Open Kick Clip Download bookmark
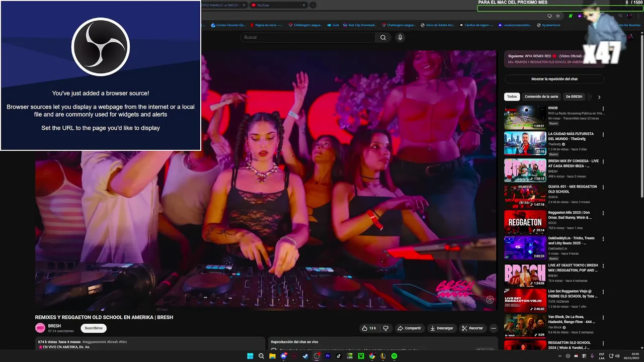 pos(359,25)
